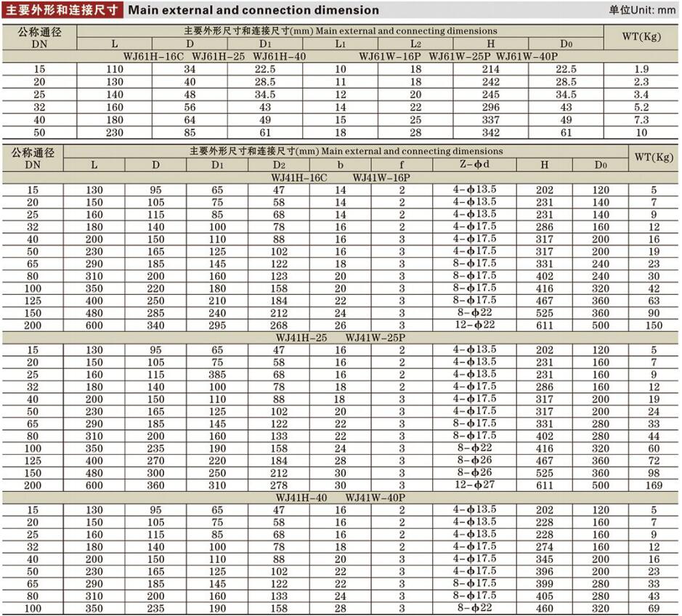Screen dimensions: 682x616
Task: Select the cell containing 12-φ22
Action: pos(474,325)
